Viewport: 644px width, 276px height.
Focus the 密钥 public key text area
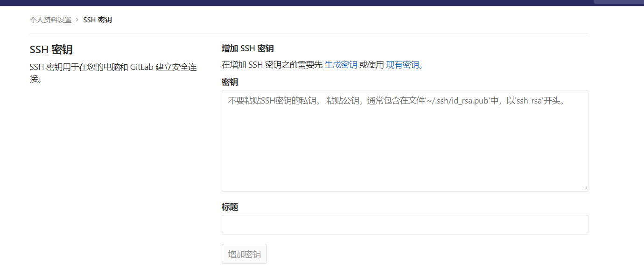405,140
